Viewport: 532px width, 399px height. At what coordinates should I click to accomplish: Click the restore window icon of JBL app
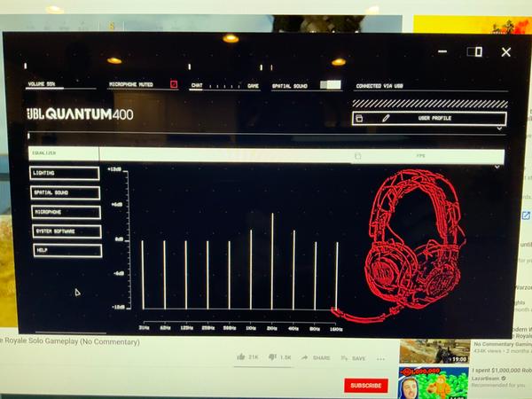[474, 52]
